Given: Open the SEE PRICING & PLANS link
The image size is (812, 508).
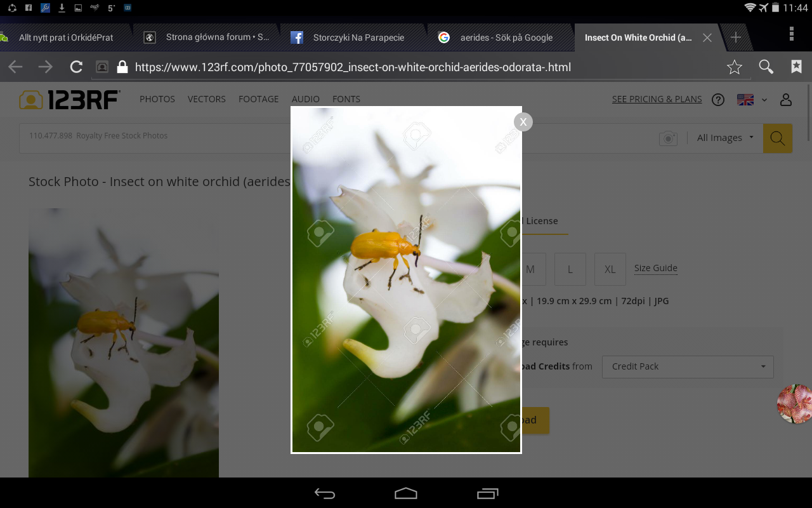Looking at the screenshot, I should [x=657, y=99].
